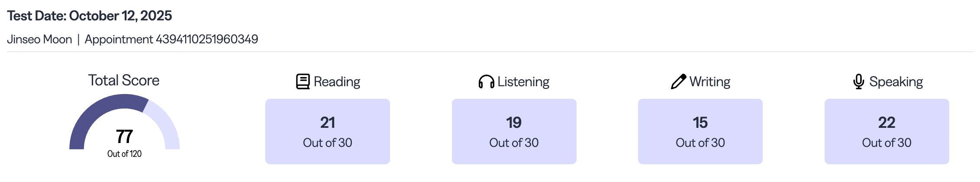Click the total score number 77
This screenshot has height=182, width=980.
point(124,136)
